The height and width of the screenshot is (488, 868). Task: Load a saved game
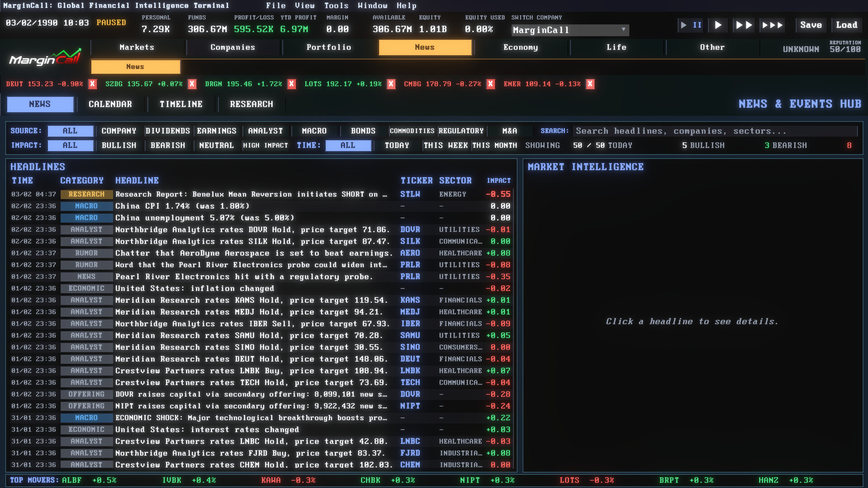coord(847,25)
